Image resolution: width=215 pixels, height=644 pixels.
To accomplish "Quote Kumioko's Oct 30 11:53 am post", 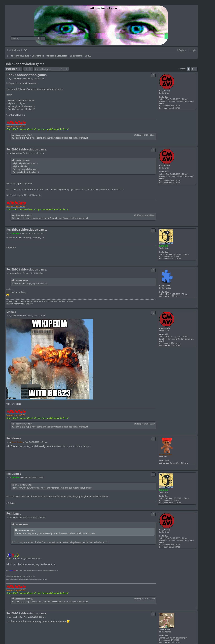I will (153, 474).
